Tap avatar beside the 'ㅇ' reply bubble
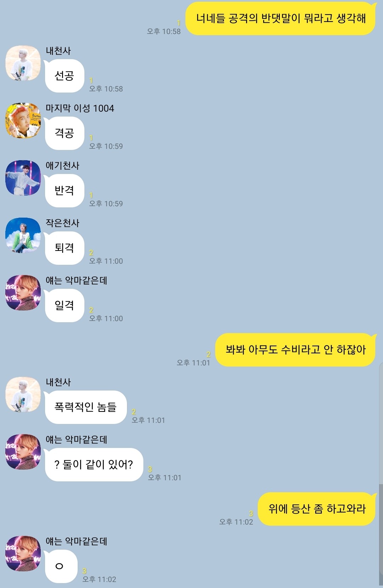The image size is (383, 588). [x=23, y=554]
